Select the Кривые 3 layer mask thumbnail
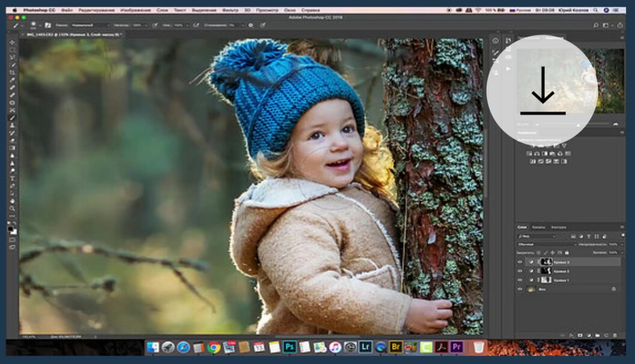The height and width of the screenshot is (364, 635). (x=547, y=262)
